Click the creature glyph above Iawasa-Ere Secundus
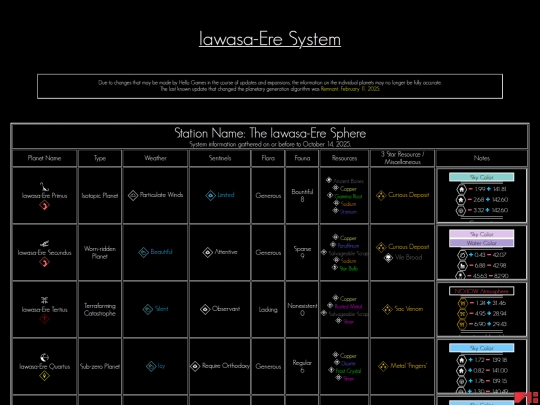540x405 pixels. click(44, 244)
